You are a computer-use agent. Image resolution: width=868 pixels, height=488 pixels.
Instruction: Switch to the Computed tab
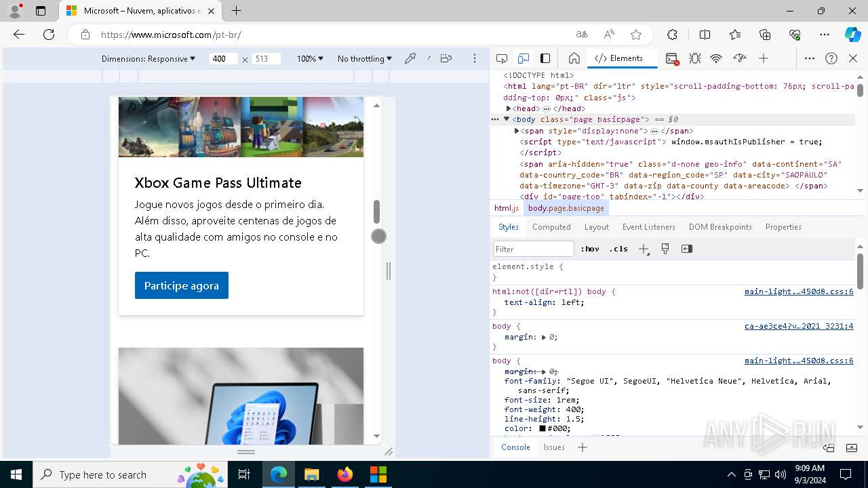tap(551, 227)
